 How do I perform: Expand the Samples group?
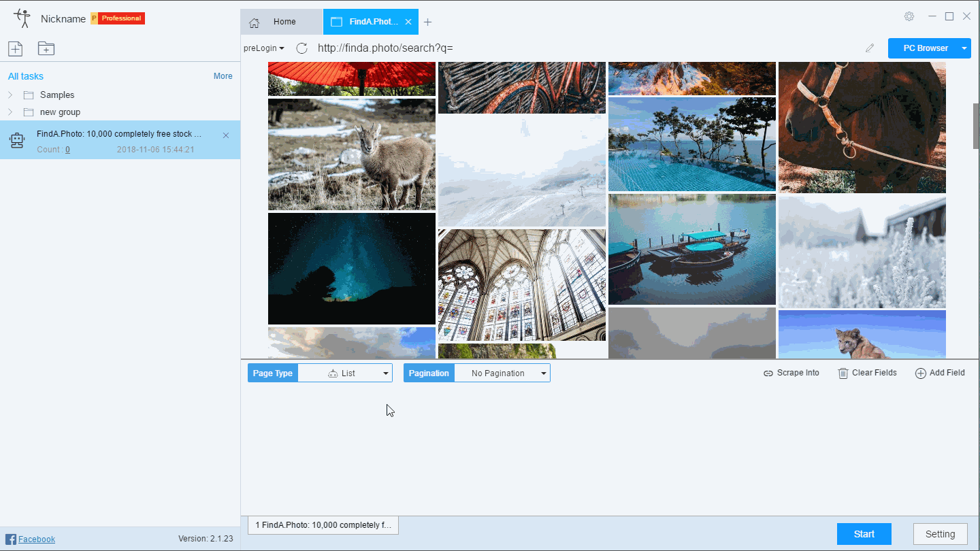coord(12,95)
